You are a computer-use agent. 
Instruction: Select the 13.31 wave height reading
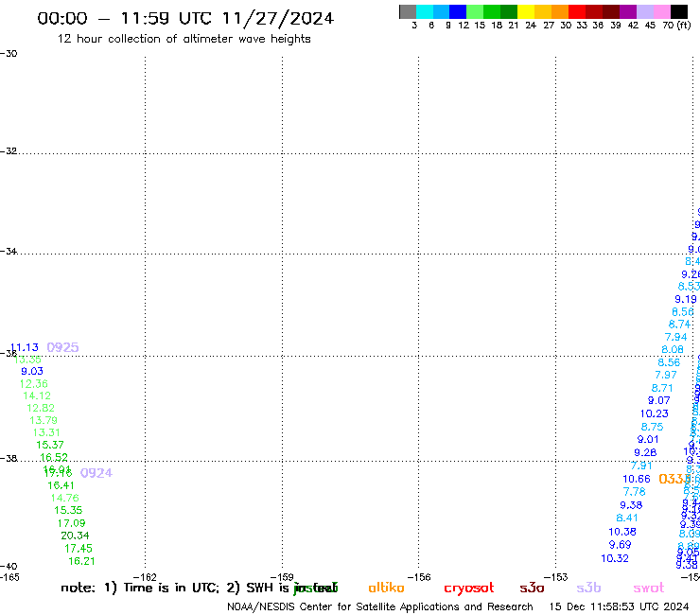pos(46,432)
